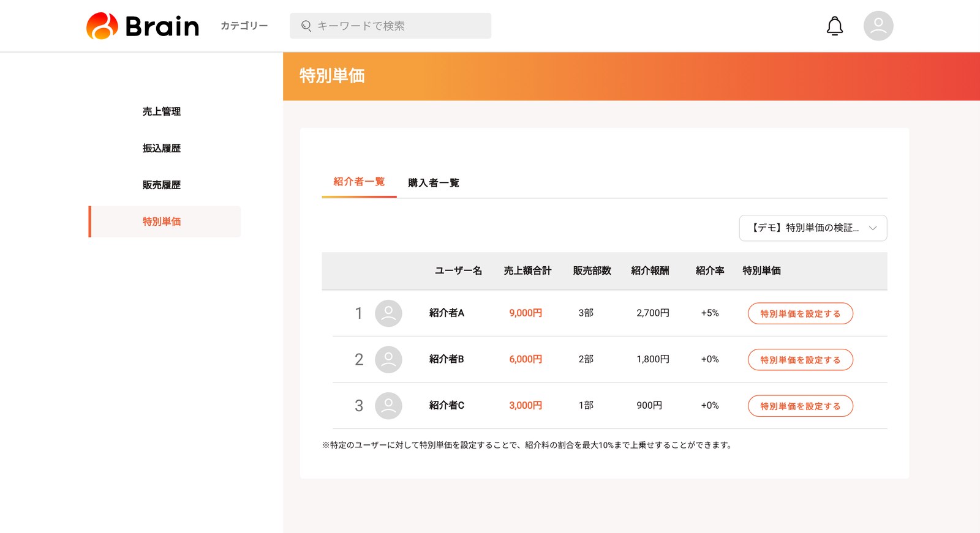Click the avatar of 紹介者B
The image size is (980, 533).
(388, 359)
